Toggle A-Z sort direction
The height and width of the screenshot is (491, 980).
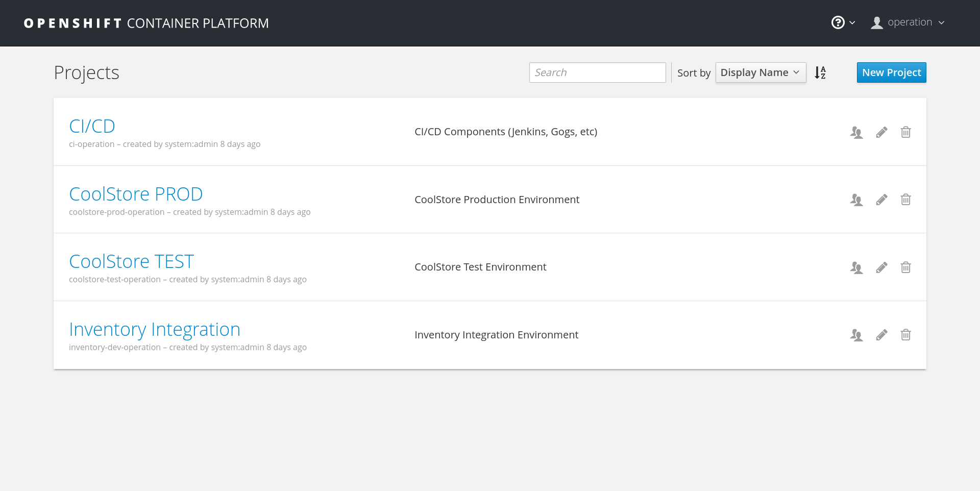tap(820, 72)
